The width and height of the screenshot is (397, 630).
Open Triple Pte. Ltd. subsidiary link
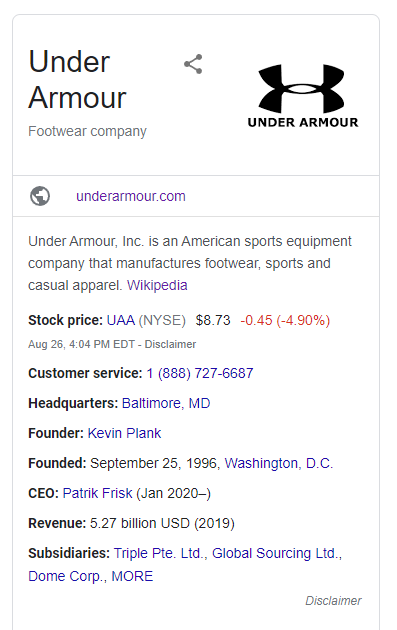pos(160,553)
